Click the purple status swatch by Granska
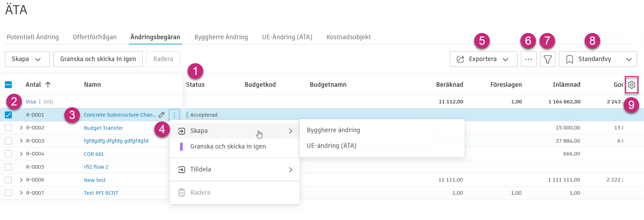The height and width of the screenshot is (220, 644). 181,146
